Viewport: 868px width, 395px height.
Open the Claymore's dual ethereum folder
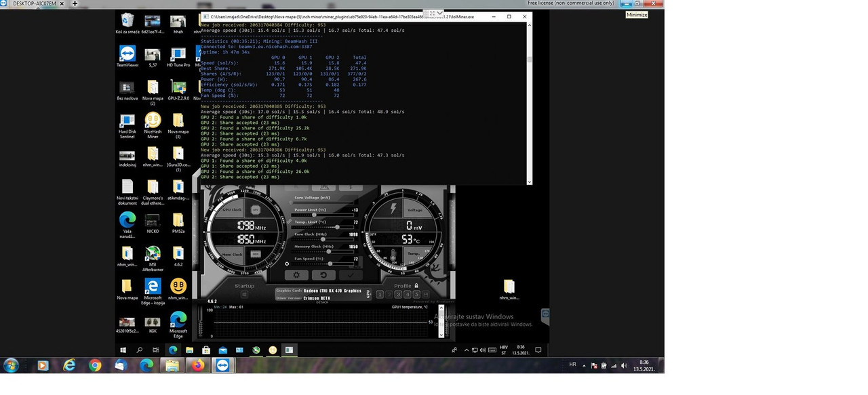pos(153,192)
